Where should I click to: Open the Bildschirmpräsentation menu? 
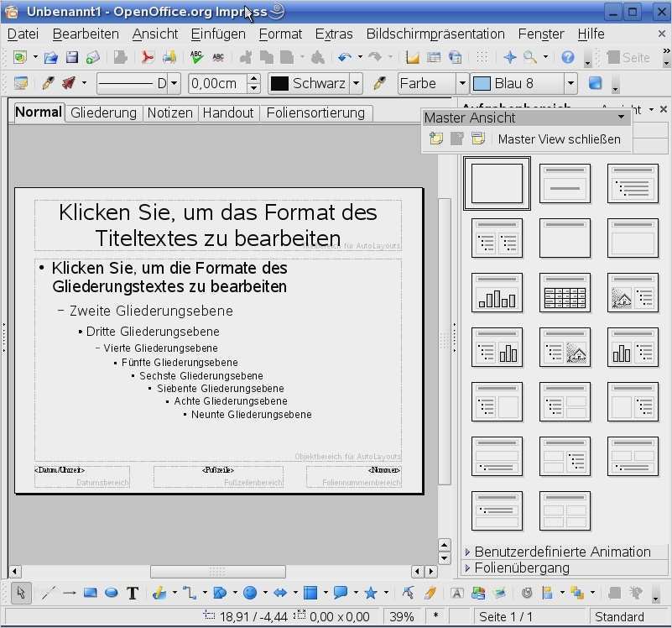435,34
